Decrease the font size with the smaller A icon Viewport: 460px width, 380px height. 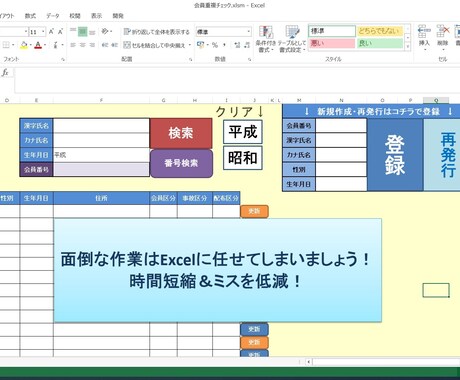pyautogui.click(x=60, y=32)
